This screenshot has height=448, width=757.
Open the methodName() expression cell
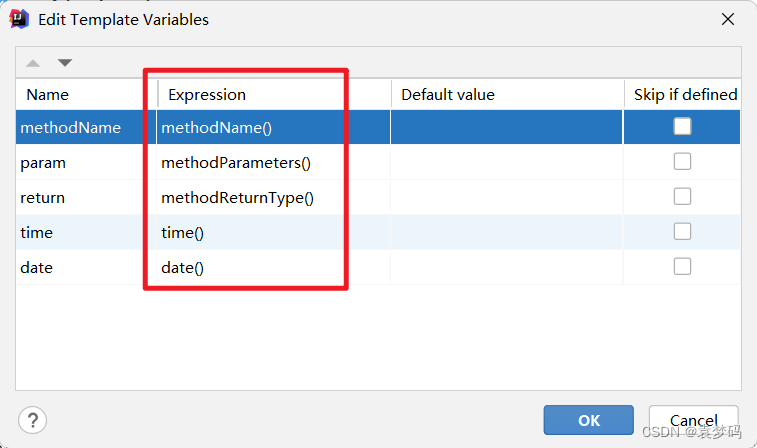tap(272, 128)
